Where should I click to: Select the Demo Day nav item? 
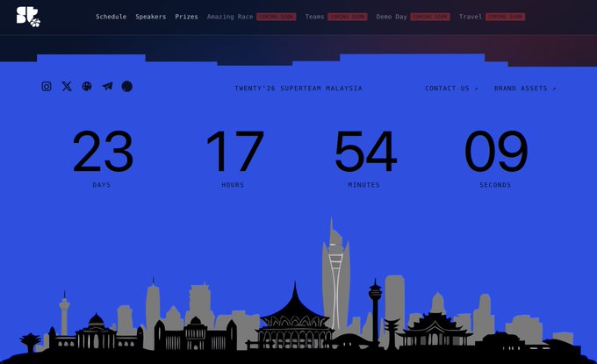(392, 17)
